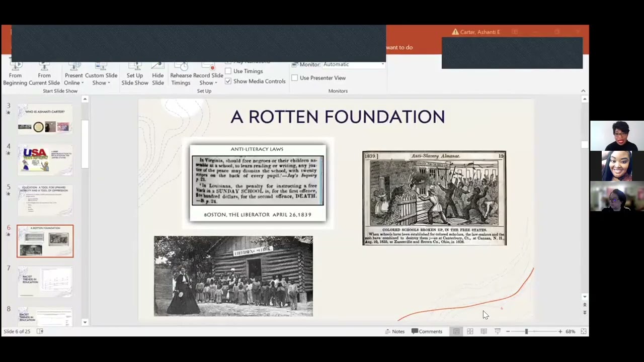The height and width of the screenshot is (362, 644).
Task: Click the animation star beside slide 6
Action: pyautogui.click(x=8, y=235)
